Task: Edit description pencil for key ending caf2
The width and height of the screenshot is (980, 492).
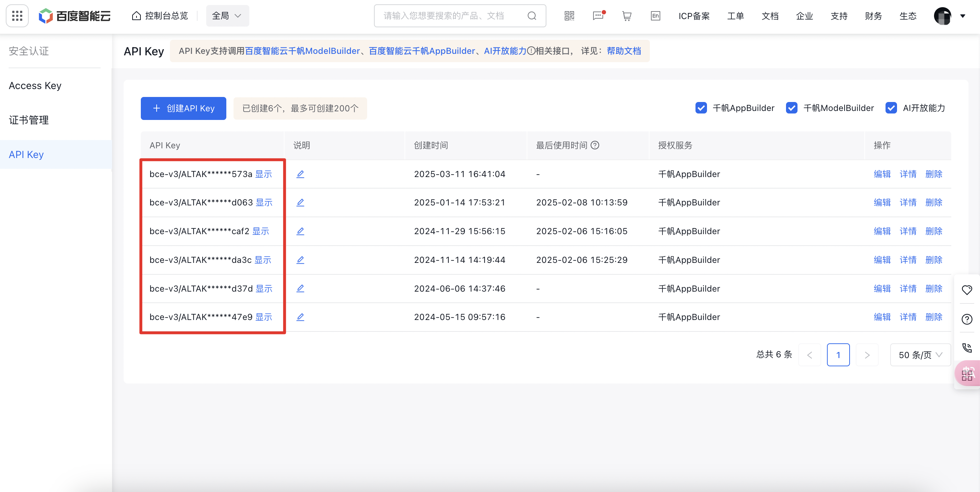Action: [x=300, y=231]
